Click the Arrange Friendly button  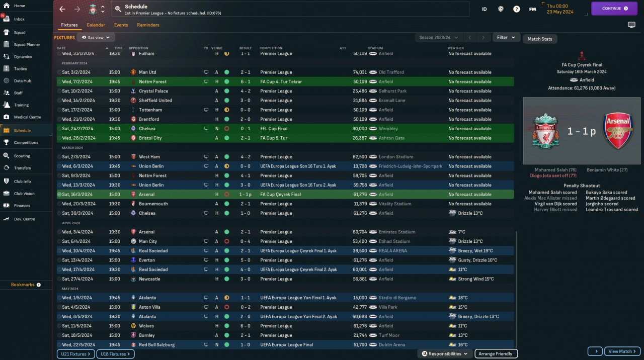[496, 354]
